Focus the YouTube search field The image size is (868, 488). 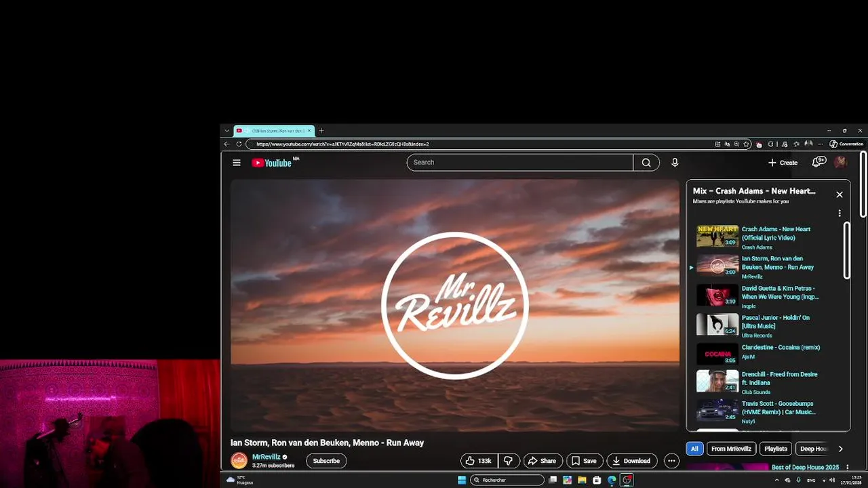[519, 163]
